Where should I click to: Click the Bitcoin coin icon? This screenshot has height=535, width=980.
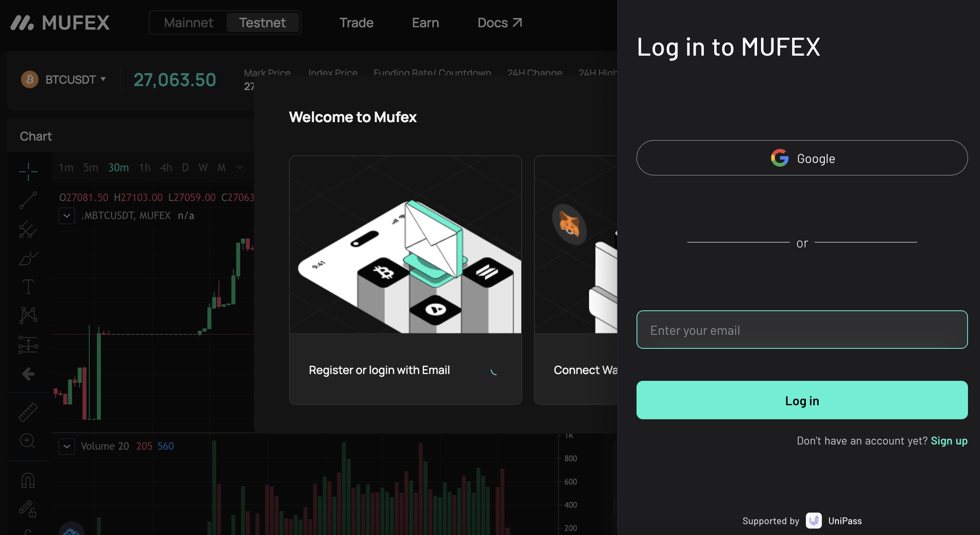tap(30, 79)
